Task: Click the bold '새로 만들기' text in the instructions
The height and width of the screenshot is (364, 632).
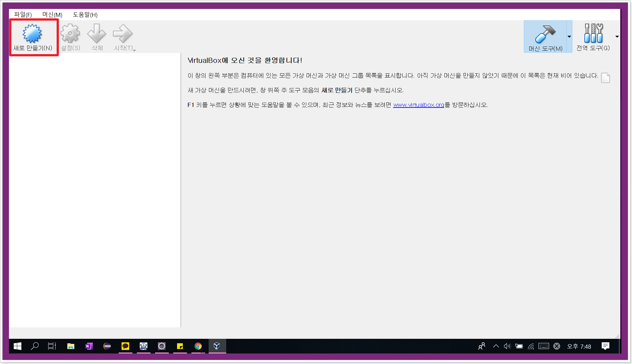Action: pos(337,90)
